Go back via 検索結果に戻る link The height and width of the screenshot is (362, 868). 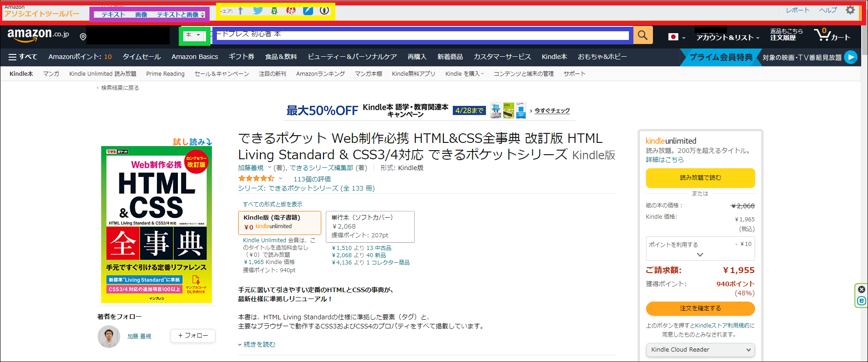120,88
